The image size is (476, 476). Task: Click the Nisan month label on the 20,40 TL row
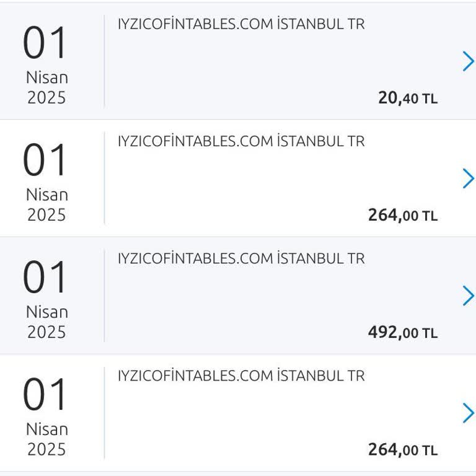click(x=46, y=78)
